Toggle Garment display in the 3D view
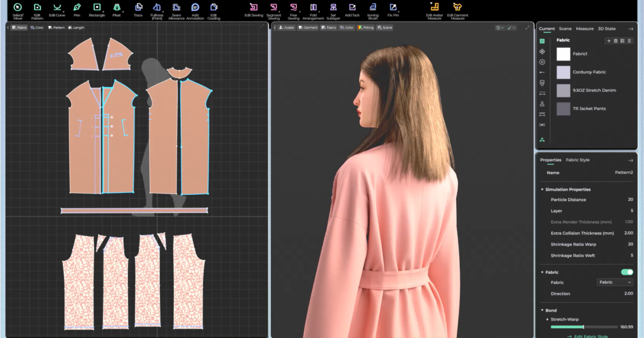Image resolution: width=644 pixels, height=338 pixels. (x=308, y=27)
